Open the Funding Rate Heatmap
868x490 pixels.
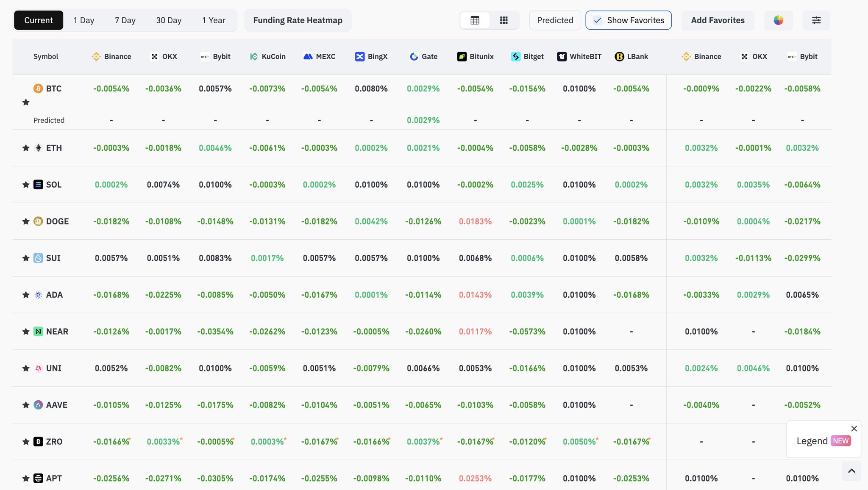(x=298, y=20)
